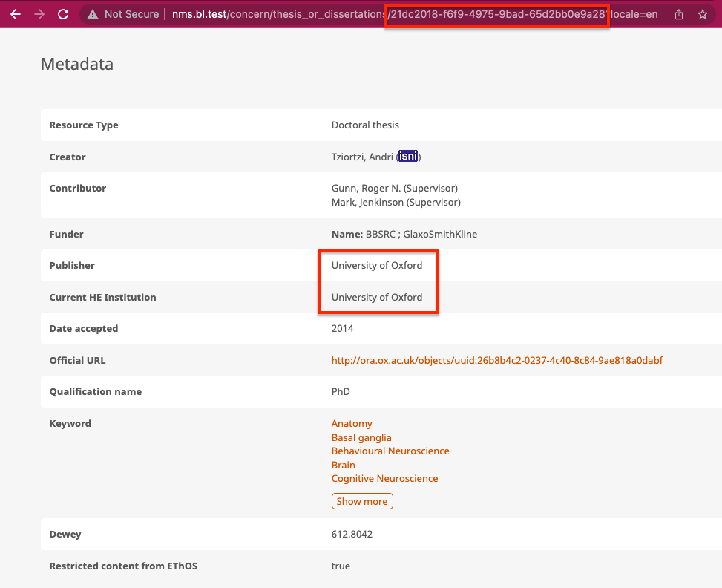Bookmark this page via the star icon
Image resolution: width=722 pixels, height=588 pixels.
click(702, 13)
